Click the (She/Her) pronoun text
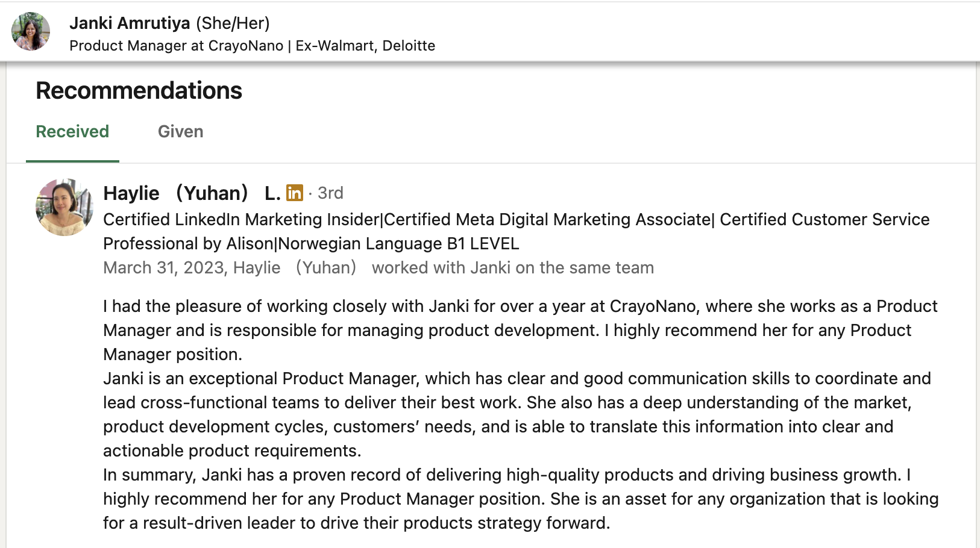This screenshot has height=548, width=980. (233, 23)
